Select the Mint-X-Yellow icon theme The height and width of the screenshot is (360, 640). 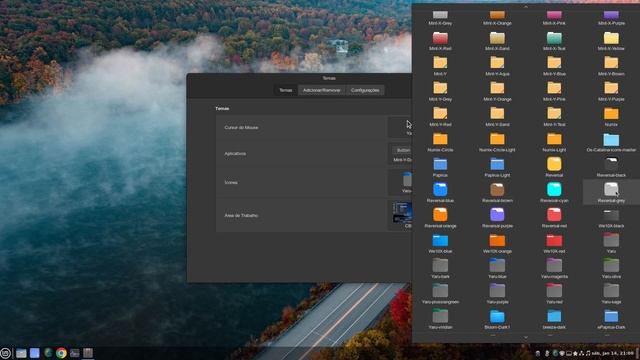point(611,41)
